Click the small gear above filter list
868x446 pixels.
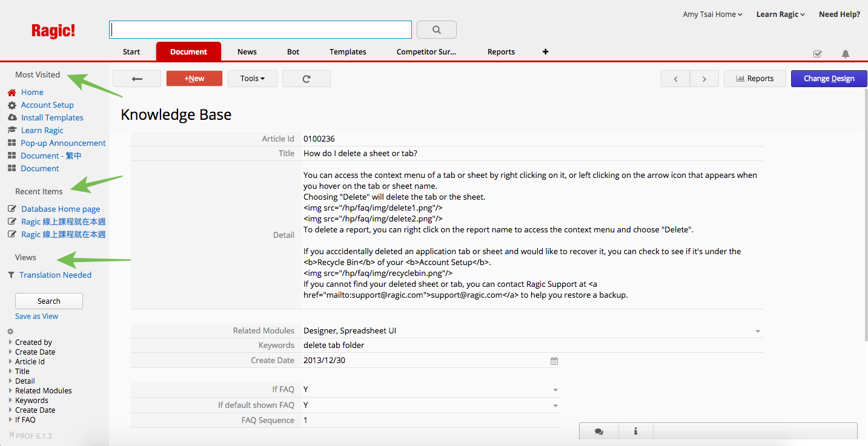(x=10, y=332)
